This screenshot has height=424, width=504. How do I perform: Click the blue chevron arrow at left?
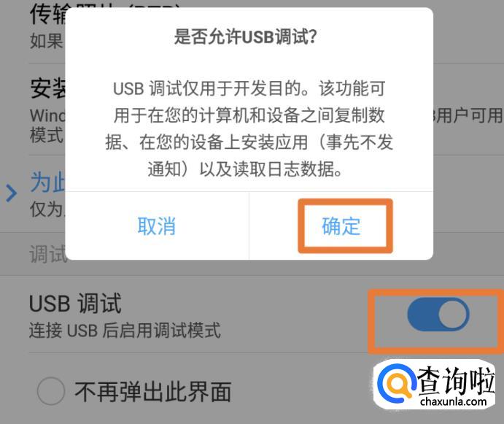pos(11,193)
